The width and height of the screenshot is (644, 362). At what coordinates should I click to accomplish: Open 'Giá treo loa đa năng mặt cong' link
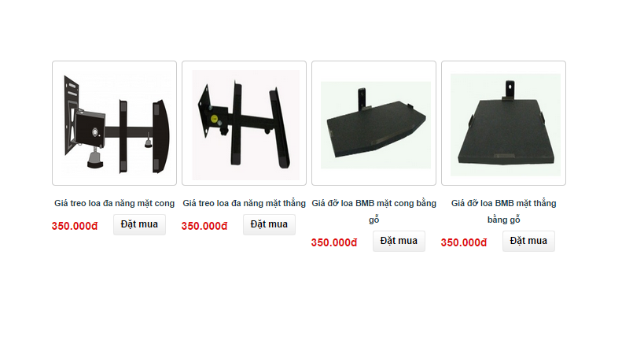pos(114,203)
